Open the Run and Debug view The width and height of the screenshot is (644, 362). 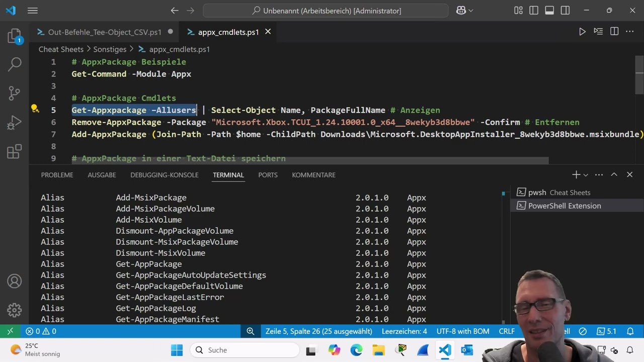click(15, 122)
